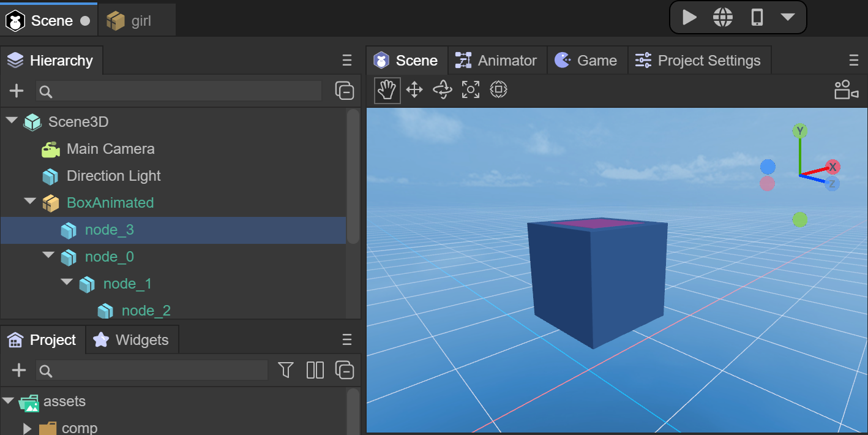Image resolution: width=868 pixels, height=435 pixels.
Task: Click the filter icon in Project panel
Action: pos(286,370)
